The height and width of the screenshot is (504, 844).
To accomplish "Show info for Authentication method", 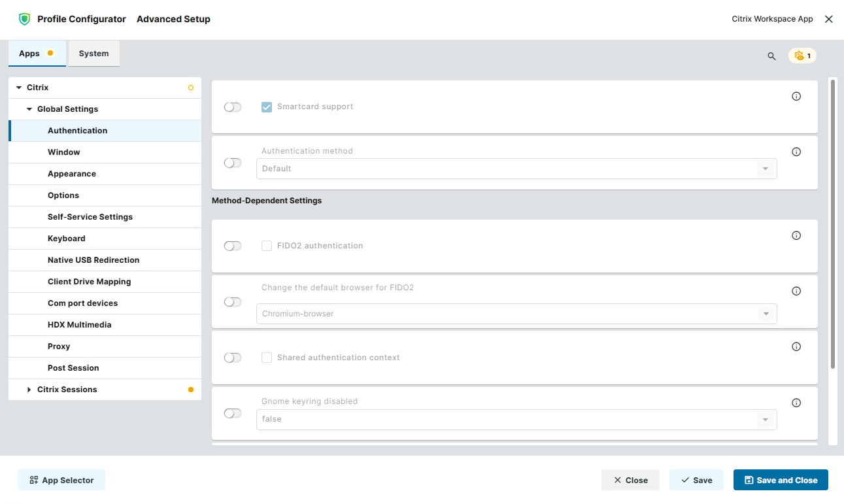I will (796, 152).
